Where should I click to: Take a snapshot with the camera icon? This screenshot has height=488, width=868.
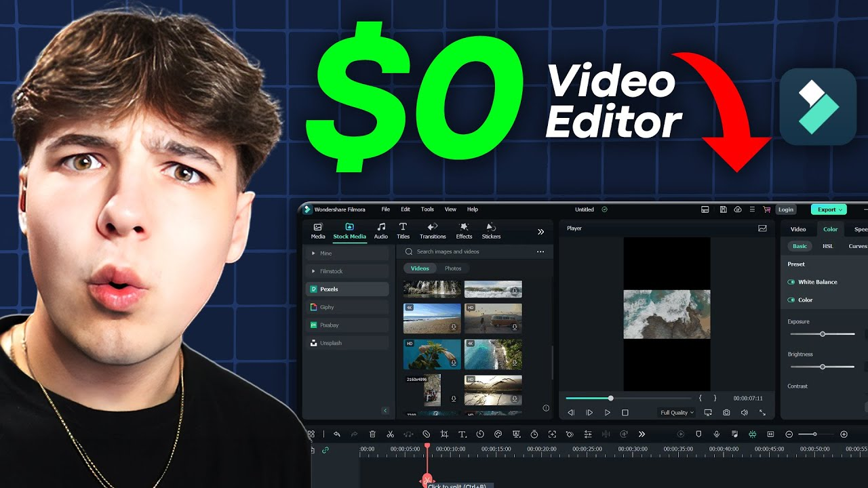726,413
